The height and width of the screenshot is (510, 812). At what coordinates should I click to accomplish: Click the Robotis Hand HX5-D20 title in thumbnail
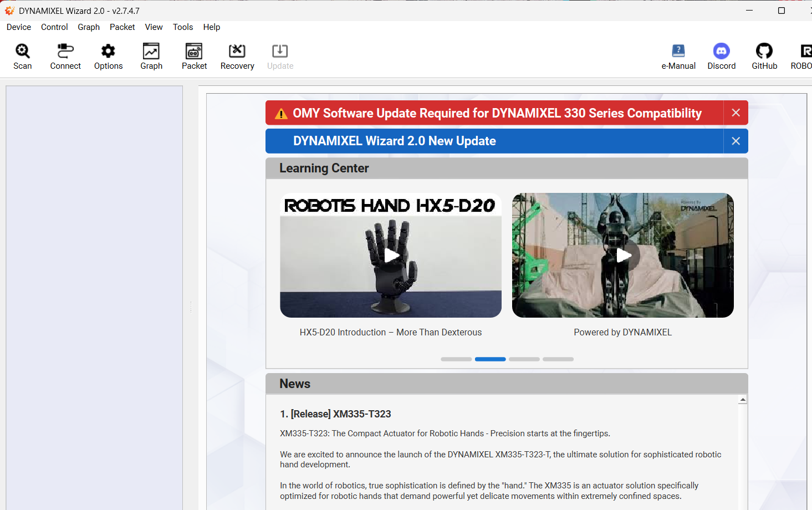point(390,206)
